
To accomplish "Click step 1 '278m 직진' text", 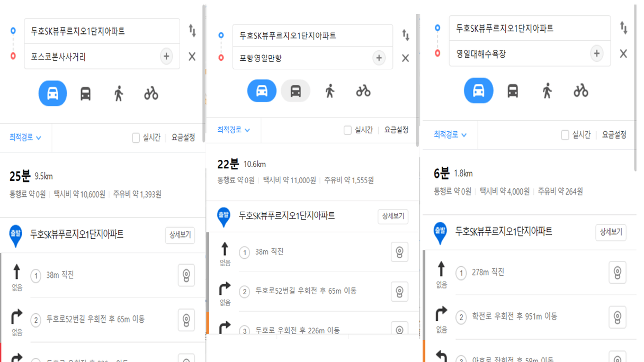I will click(x=488, y=272).
